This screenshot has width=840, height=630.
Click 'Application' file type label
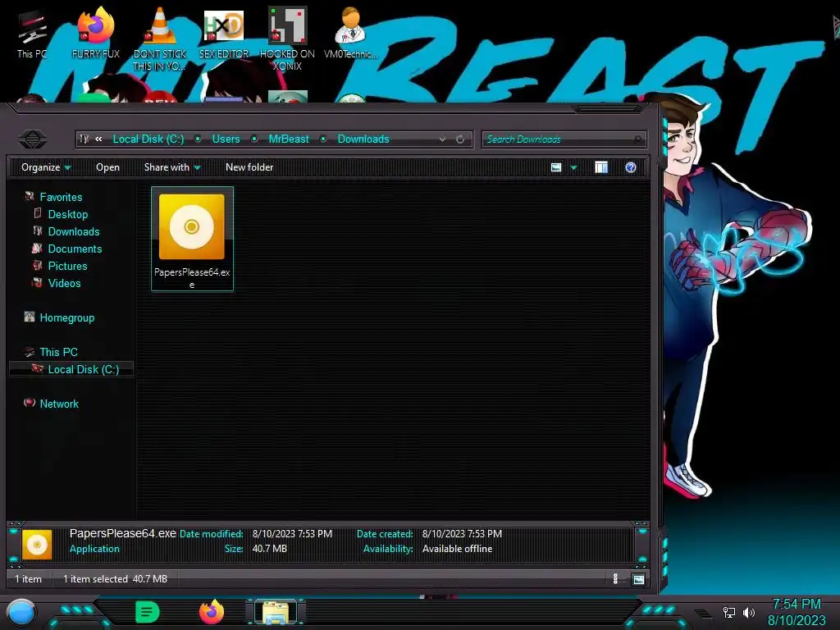coord(94,549)
